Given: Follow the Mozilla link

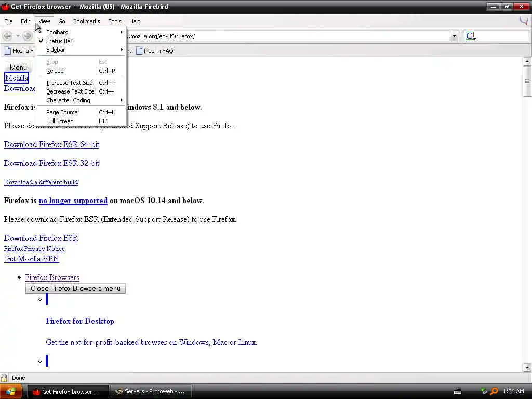Looking at the screenshot, I should coord(17,78).
